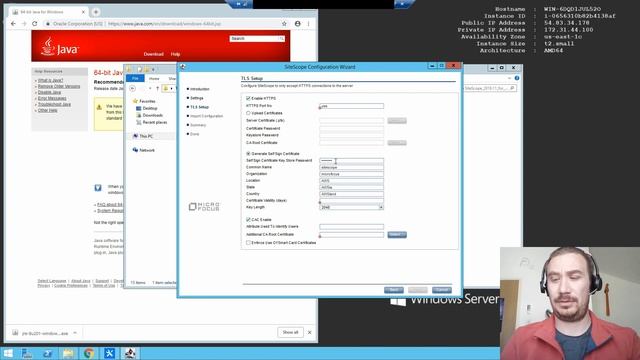
Task: Open Other Help link
Action: (x=47, y=110)
